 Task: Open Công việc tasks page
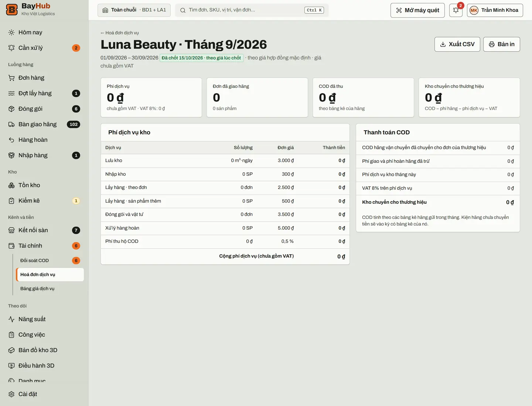pyautogui.click(x=44, y=335)
